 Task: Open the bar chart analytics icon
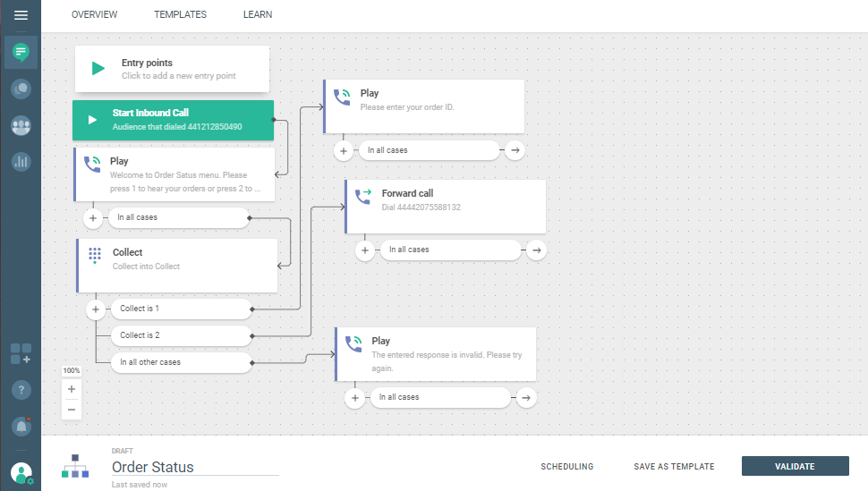pos(21,162)
